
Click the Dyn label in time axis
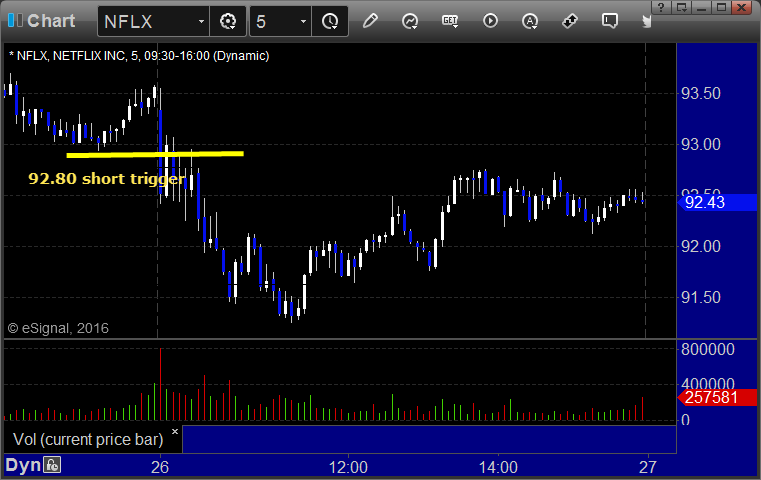pos(23,465)
